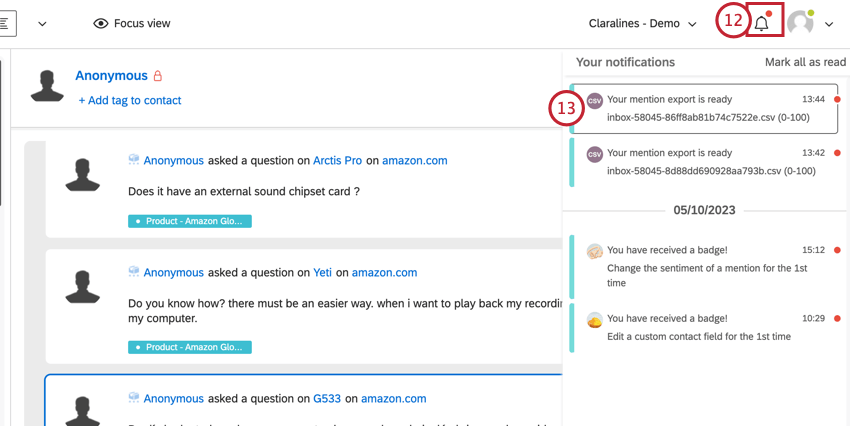The width and height of the screenshot is (850, 426).
Task: Click the user profile avatar icon
Action: click(801, 23)
